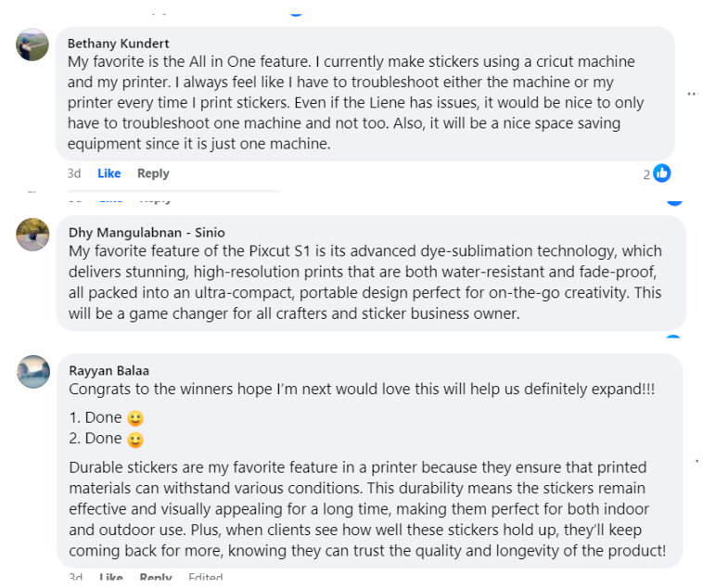Show reaction count "2" on Bethany's comment
This screenshot has height=588, width=703.
tap(647, 174)
